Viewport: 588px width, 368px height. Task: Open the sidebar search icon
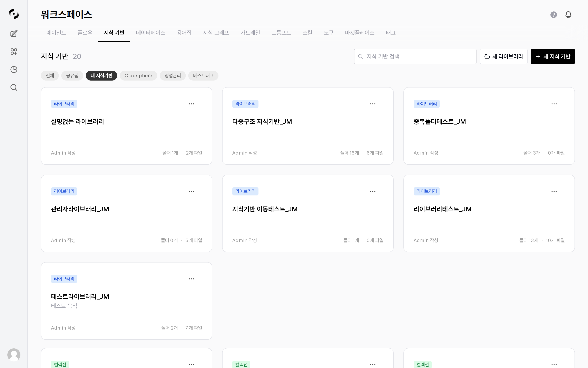click(14, 88)
